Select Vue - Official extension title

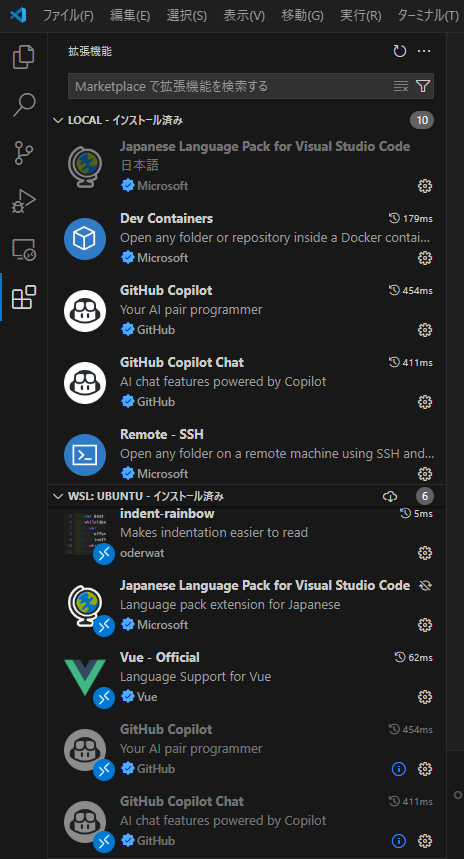pyautogui.click(x=160, y=657)
